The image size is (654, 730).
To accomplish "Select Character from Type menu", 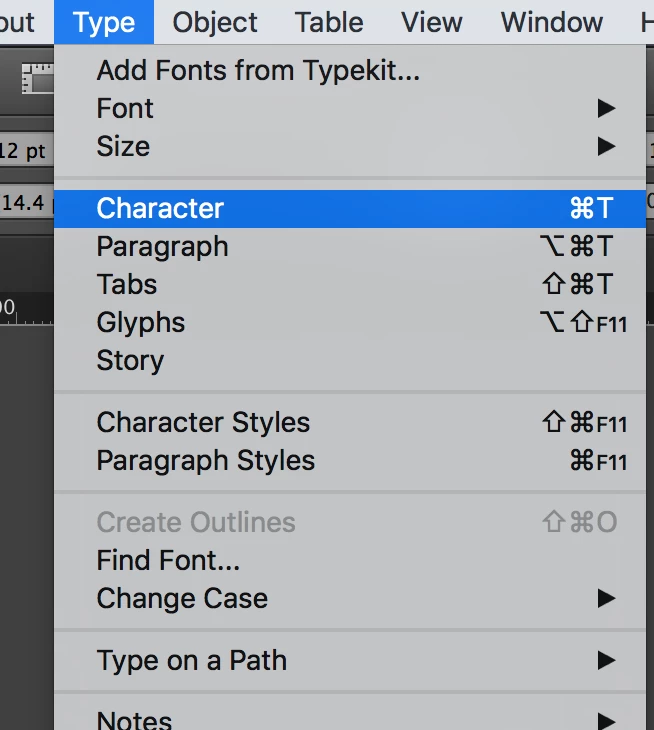I will [x=350, y=208].
